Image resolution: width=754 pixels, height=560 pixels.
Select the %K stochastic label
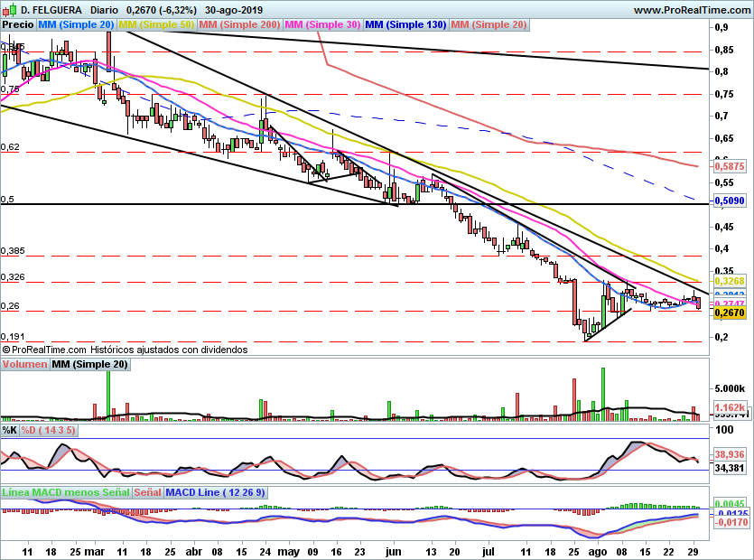[10, 430]
